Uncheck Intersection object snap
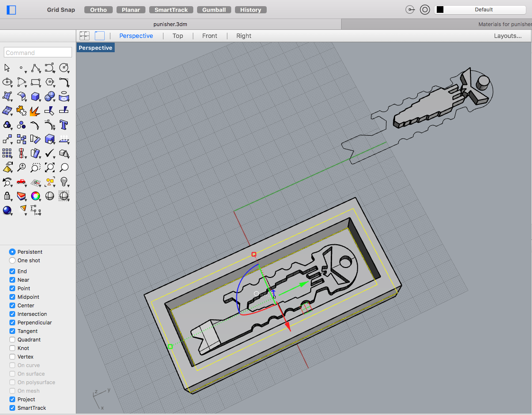 [x=12, y=314]
